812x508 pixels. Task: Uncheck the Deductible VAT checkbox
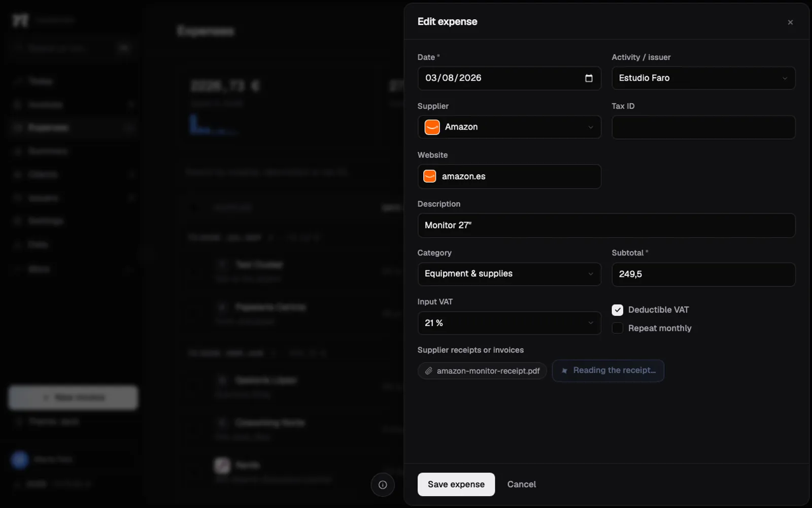click(617, 310)
